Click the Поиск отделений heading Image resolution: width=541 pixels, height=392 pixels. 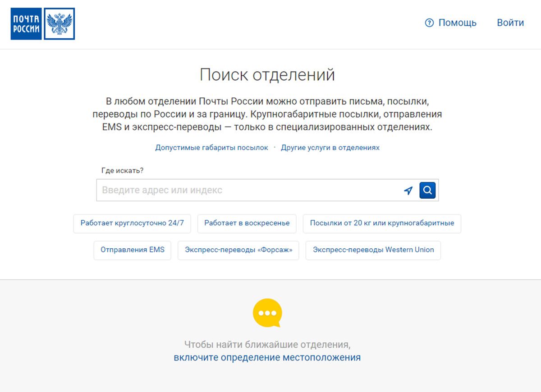(267, 74)
